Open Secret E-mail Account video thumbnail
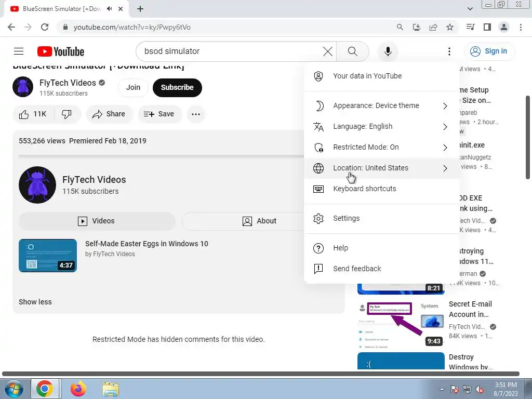The width and height of the screenshot is (532, 399). [x=401, y=325]
